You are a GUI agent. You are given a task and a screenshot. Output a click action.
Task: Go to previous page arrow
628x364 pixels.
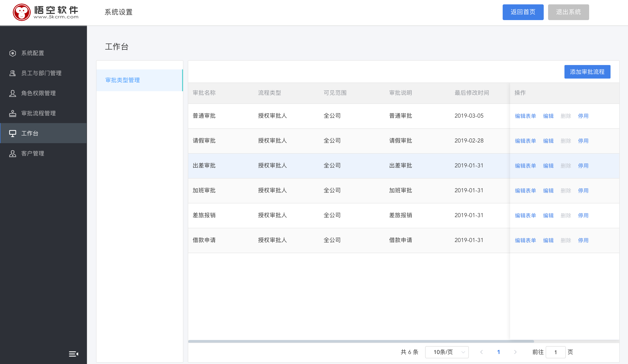(x=481, y=352)
